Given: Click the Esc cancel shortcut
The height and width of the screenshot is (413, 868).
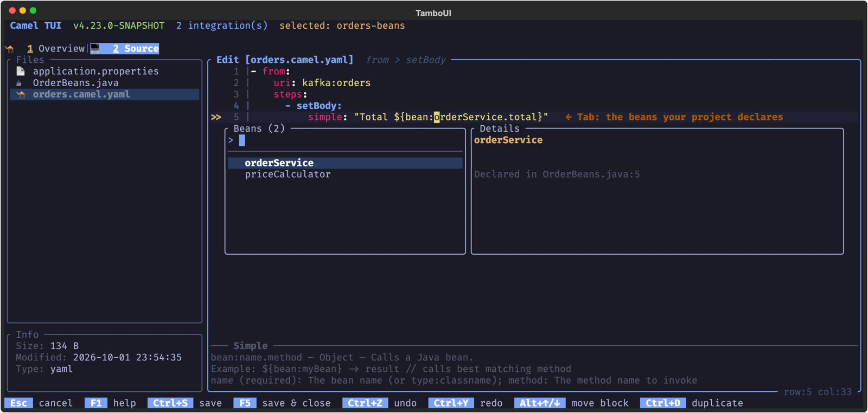Looking at the screenshot, I should coord(39,403).
